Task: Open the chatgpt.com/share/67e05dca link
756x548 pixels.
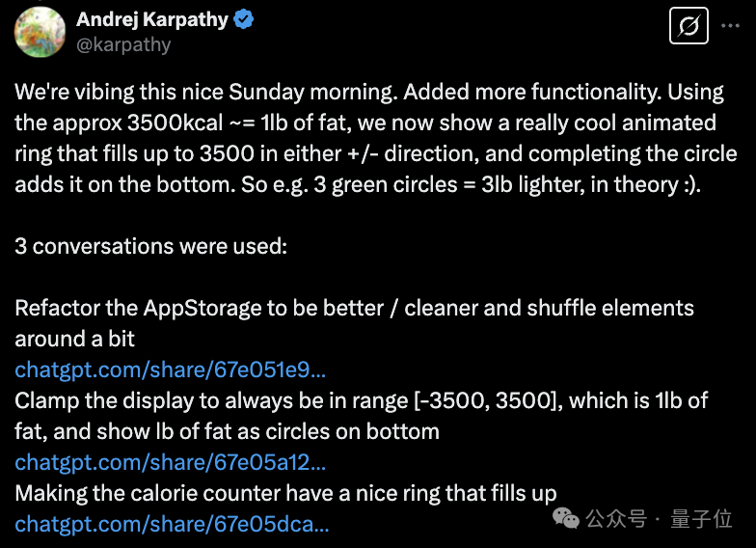Action: [172, 524]
